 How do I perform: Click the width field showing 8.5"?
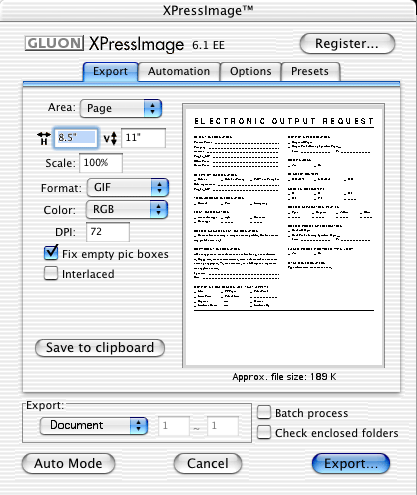point(76,138)
